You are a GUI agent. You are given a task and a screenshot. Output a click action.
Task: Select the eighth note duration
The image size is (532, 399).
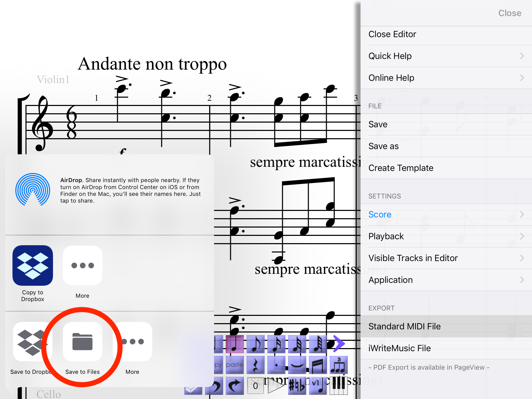[256, 344]
